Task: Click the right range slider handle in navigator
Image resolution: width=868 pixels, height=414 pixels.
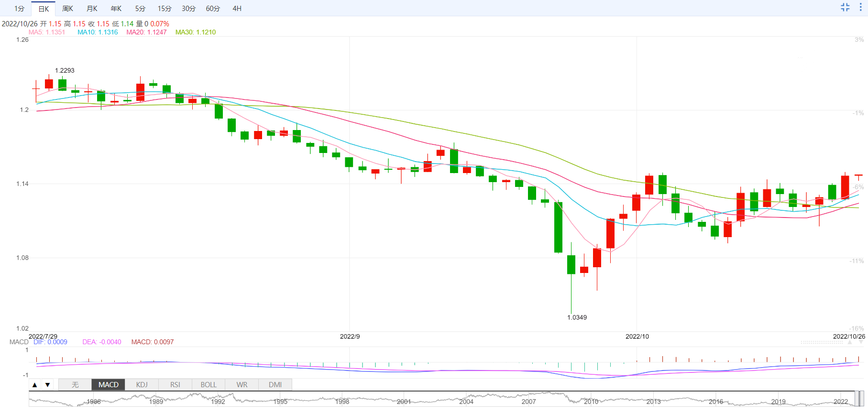Action: (862, 399)
